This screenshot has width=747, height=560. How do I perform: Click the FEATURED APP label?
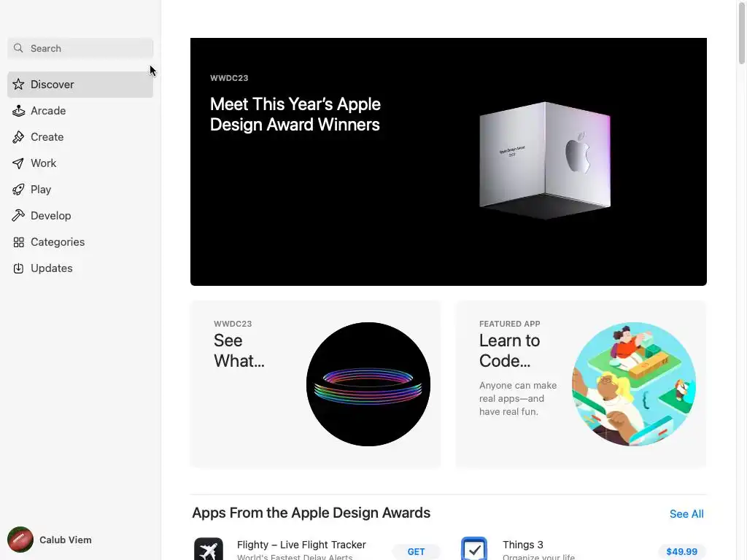tap(509, 324)
